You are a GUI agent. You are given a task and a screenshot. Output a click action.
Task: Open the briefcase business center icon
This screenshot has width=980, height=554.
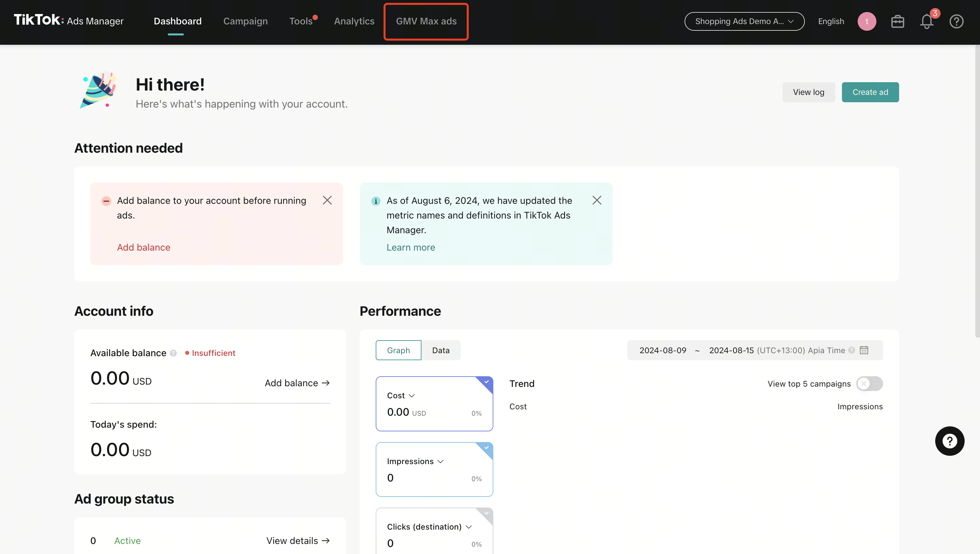click(897, 21)
